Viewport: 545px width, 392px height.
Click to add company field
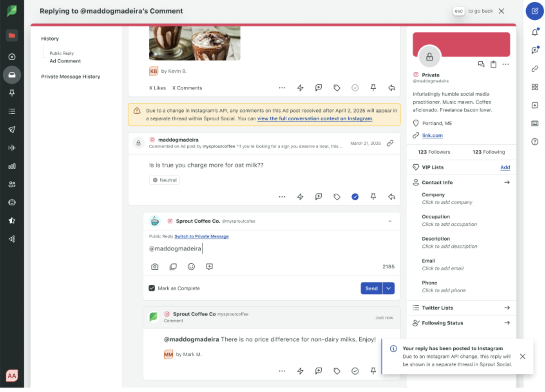click(447, 202)
